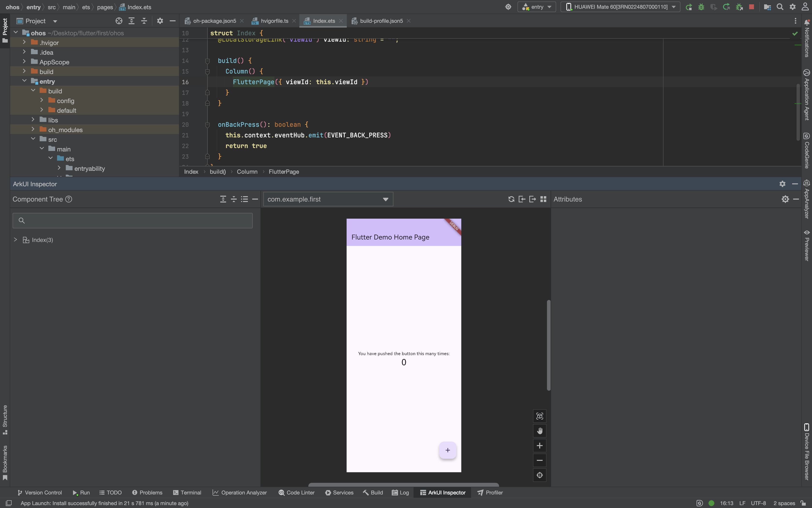Toggle the Notifications side panel
Viewport: 812px width, 508px height.
tap(807, 39)
